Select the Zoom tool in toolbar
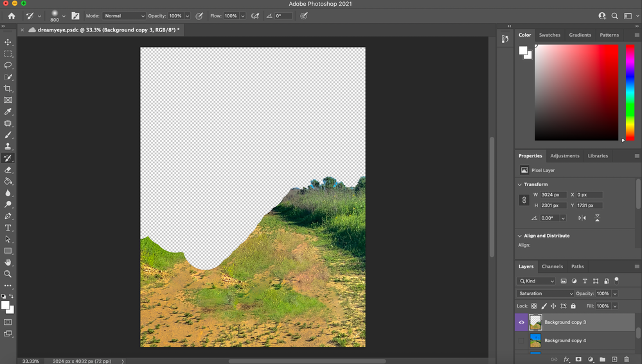The height and width of the screenshot is (364, 642). coord(8,274)
